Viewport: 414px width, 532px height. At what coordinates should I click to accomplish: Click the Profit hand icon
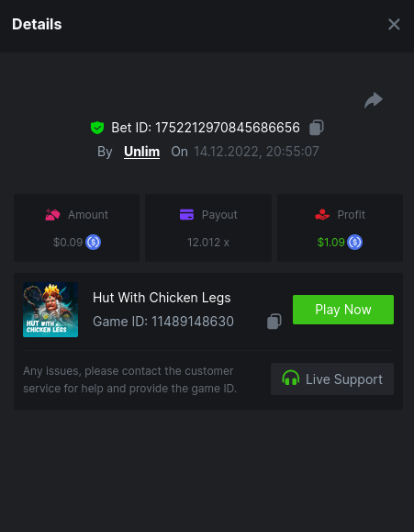point(322,215)
